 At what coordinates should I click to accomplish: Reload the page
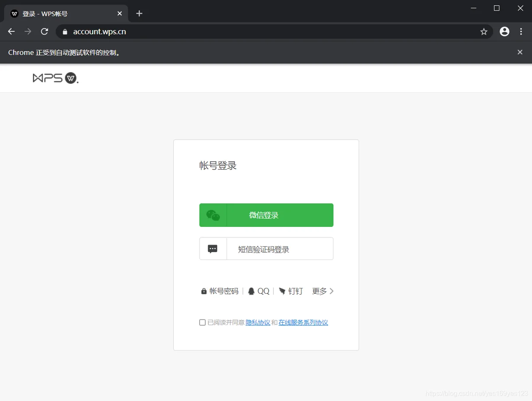(x=44, y=31)
